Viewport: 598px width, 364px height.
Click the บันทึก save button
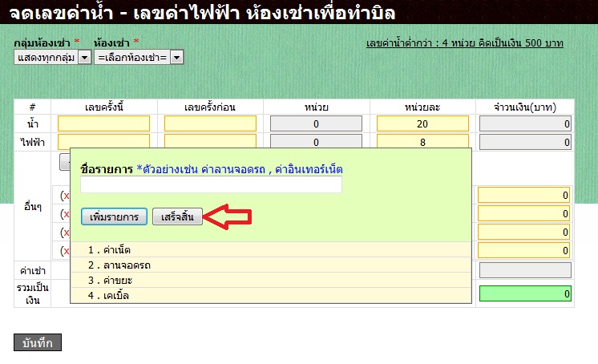[38, 343]
